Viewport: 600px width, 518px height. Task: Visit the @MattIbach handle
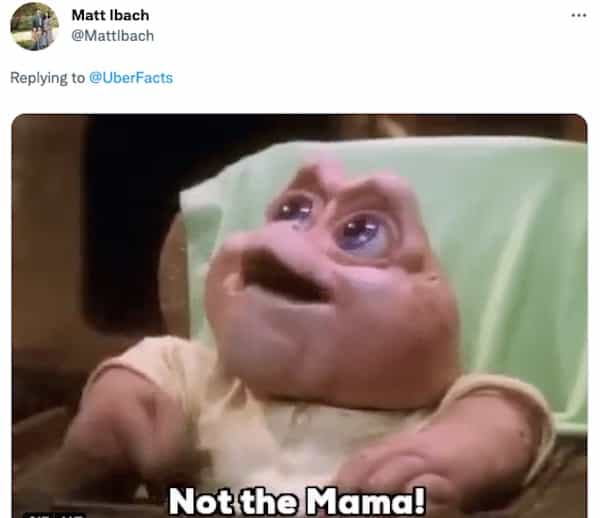[x=112, y=36]
